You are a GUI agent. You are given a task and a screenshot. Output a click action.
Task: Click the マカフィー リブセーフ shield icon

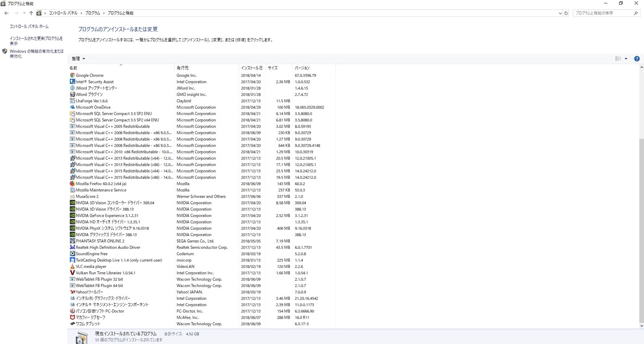tap(72, 318)
